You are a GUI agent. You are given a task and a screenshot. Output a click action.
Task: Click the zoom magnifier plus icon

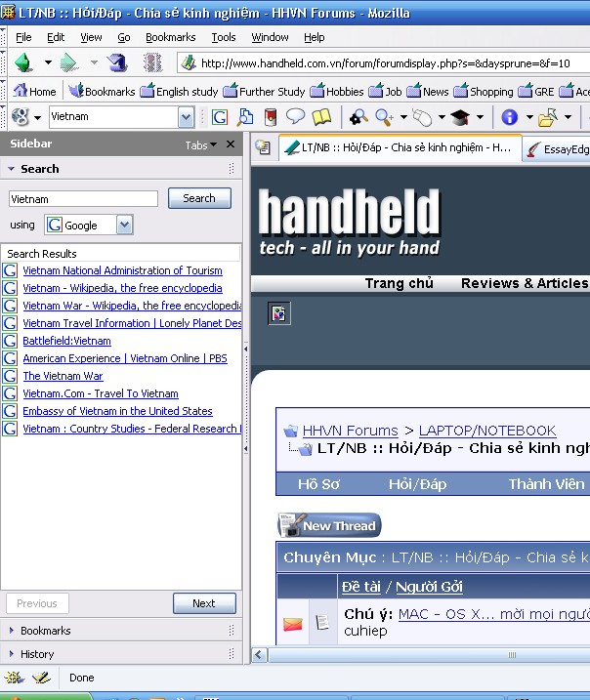tap(385, 117)
